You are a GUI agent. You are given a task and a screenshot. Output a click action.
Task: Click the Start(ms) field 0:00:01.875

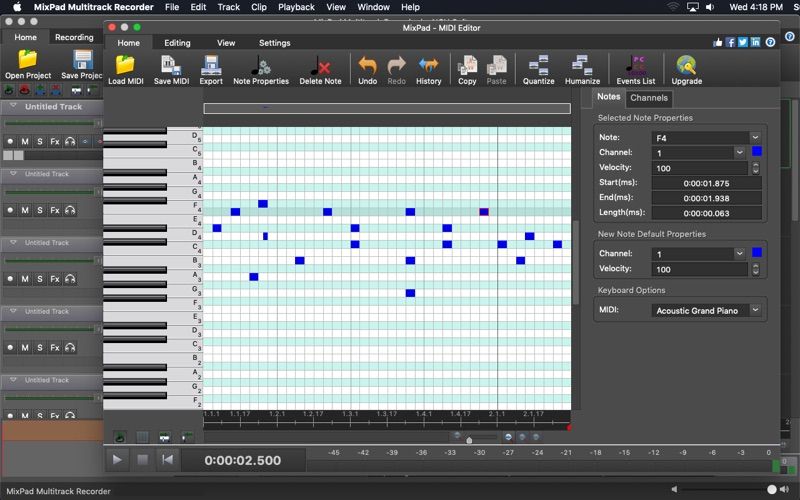click(707, 183)
